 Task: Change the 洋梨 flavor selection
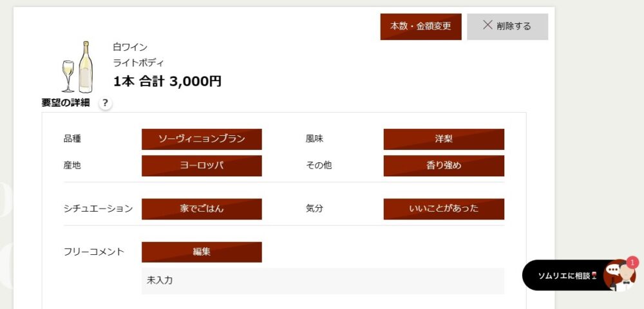tap(444, 139)
